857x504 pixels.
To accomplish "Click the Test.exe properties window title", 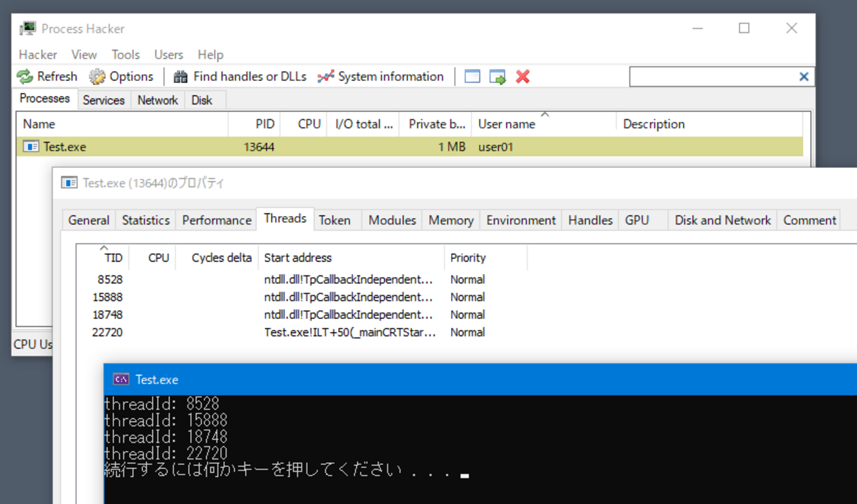I will [x=154, y=183].
